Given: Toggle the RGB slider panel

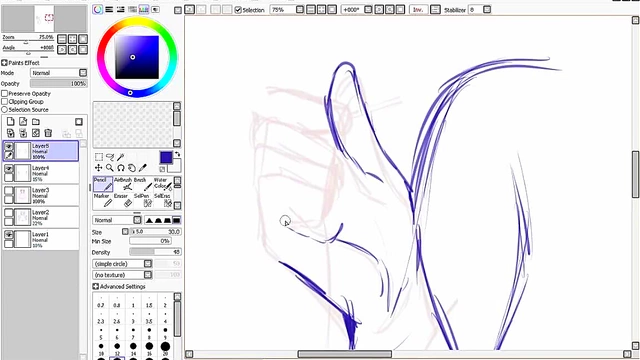Looking at the screenshot, I should point(109,9).
